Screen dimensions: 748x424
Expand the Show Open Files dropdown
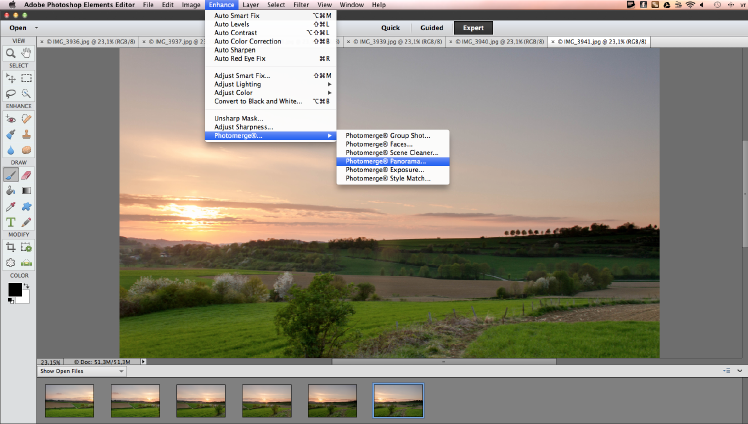pos(82,371)
